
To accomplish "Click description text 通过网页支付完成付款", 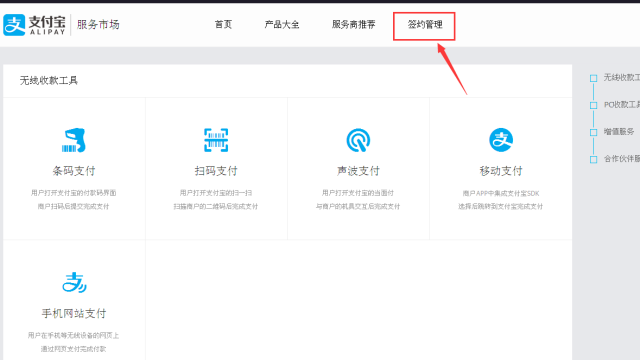I will (x=73, y=349).
